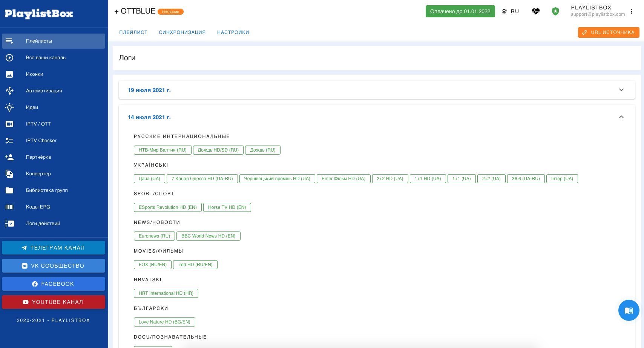Viewport: 644px width, 348px height.
Task: Click the .red HD (RU/EN) chip
Action: (x=195, y=265)
